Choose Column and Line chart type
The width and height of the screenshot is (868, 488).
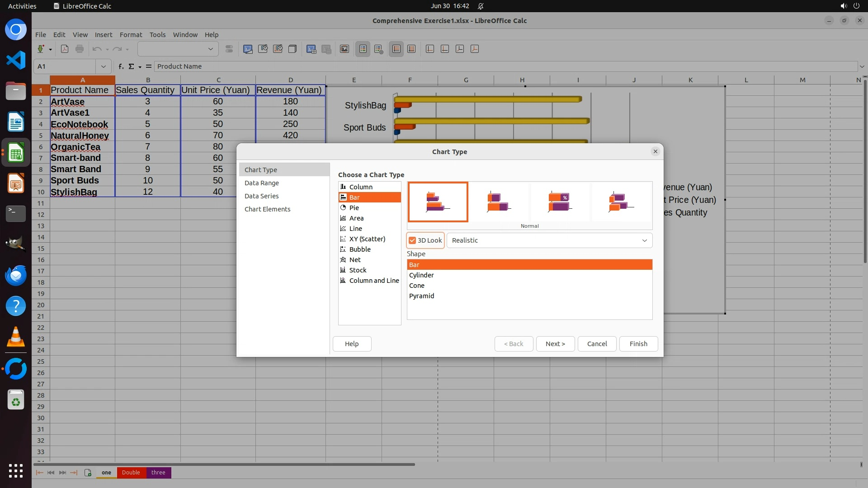tap(373, 281)
